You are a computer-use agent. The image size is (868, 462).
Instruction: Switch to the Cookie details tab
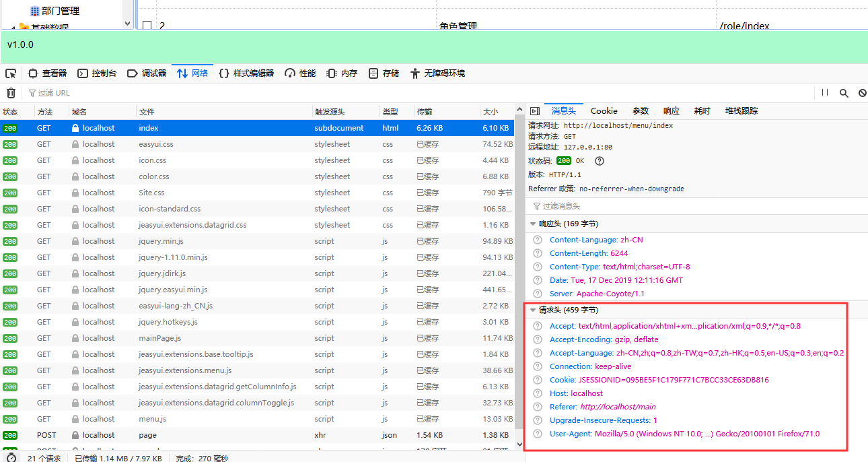point(604,111)
